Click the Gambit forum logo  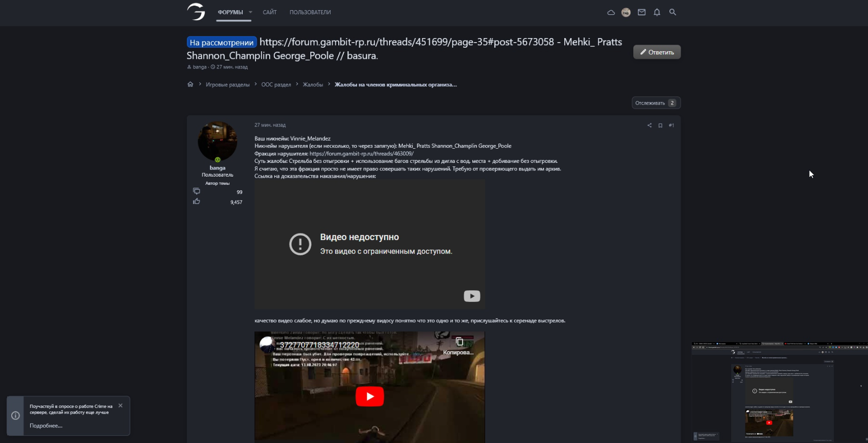tap(196, 12)
